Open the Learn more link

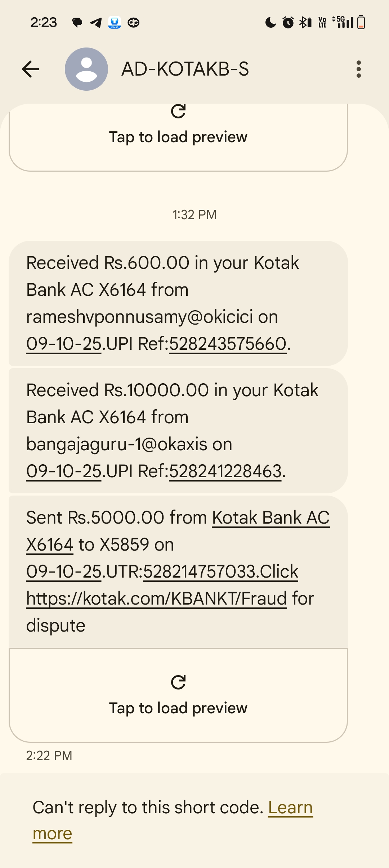click(x=290, y=808)
